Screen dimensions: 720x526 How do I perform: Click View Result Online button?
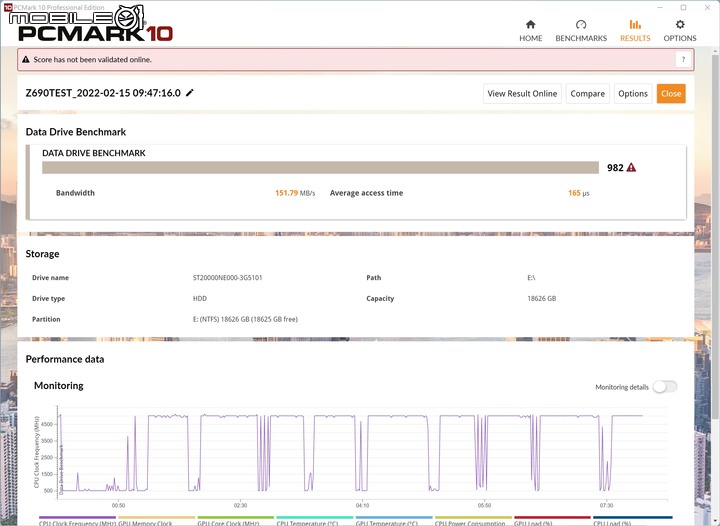(x=522, y=94)
